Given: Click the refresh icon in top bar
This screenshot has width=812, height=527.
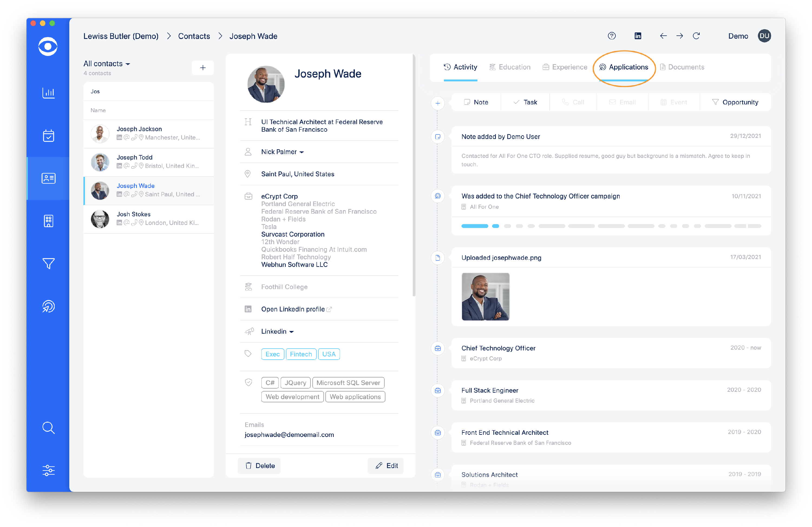Looking at the screenshot, I should coord(696,36).
